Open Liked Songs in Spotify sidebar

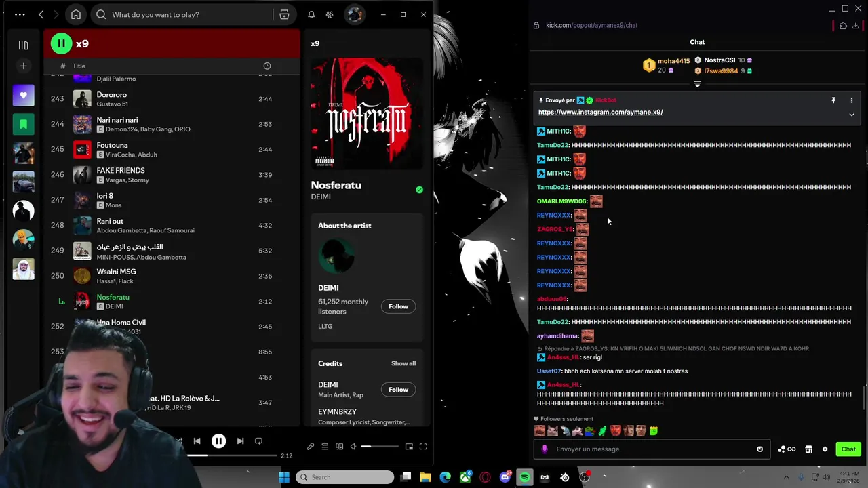point(23,96)
